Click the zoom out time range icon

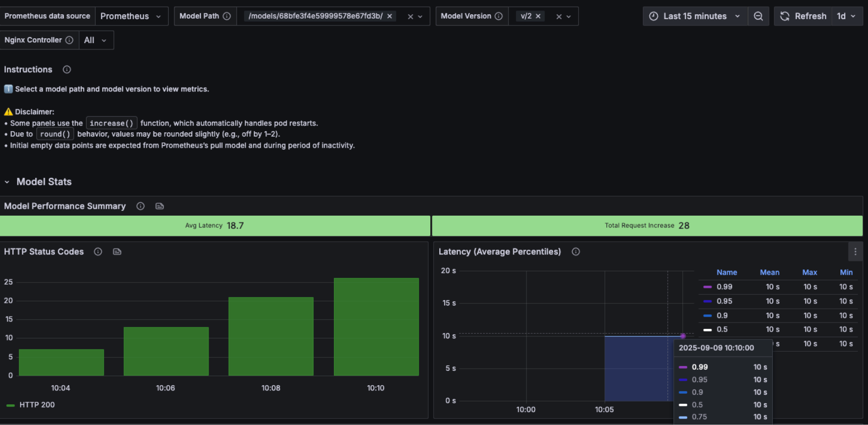pos(758,16)
